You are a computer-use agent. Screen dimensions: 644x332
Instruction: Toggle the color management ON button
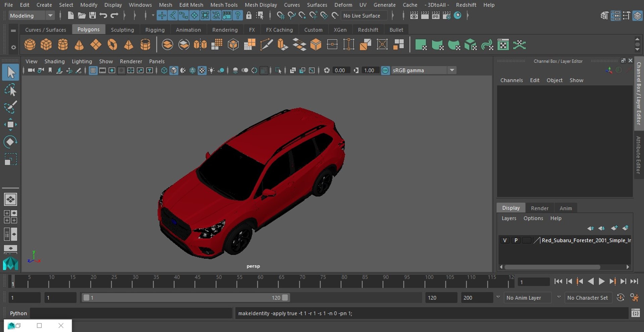tap(385, 70)
